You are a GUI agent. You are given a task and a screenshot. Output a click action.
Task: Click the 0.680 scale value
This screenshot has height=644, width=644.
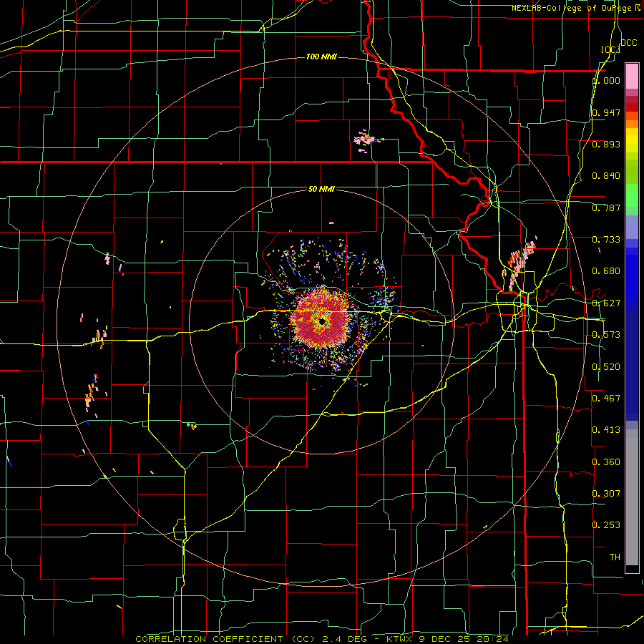pyautogui.click(x=606, y=271)
